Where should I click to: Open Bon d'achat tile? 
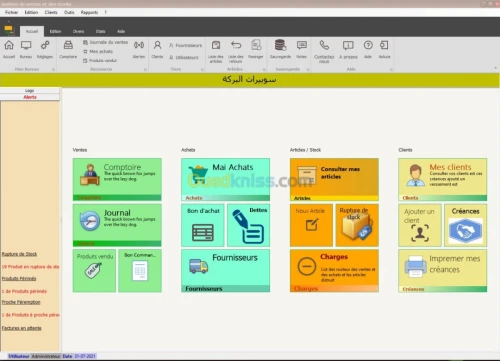pos(203,225)
